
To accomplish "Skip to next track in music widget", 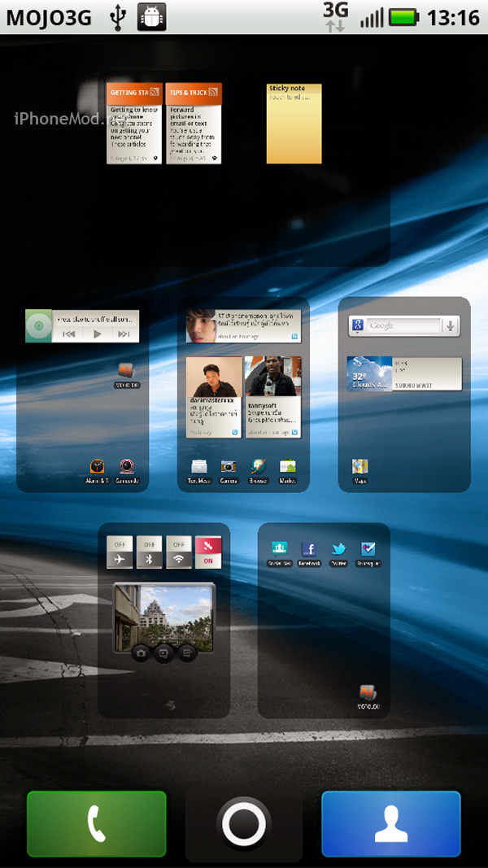I will point(124,334).
